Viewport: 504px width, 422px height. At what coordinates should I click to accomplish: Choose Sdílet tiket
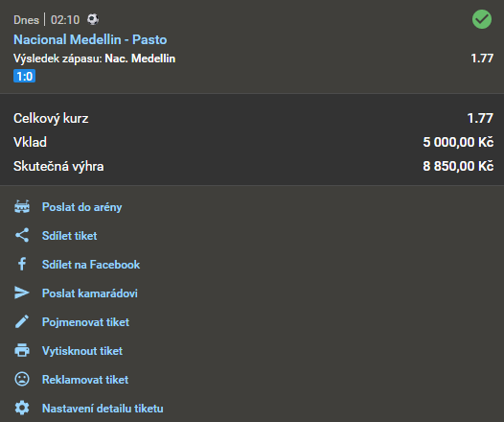point(69,235)
